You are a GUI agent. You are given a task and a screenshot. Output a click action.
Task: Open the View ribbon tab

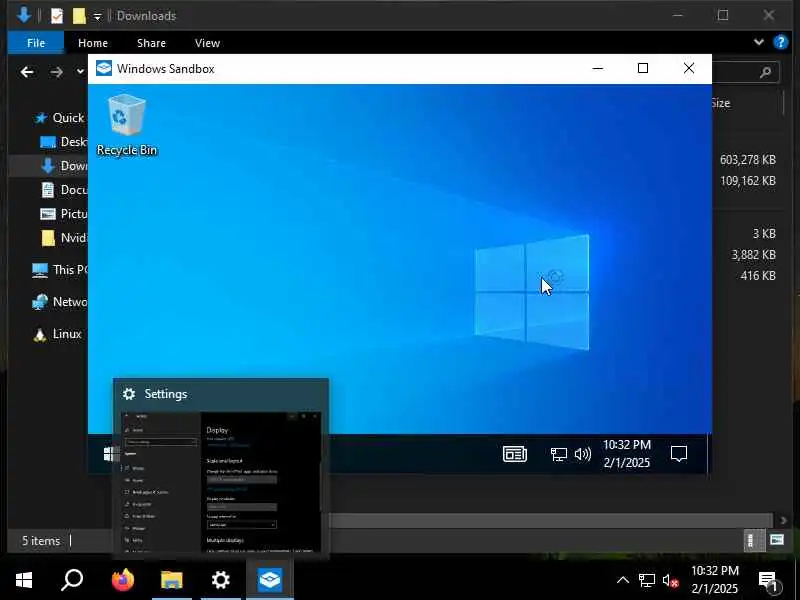[207, 43]
